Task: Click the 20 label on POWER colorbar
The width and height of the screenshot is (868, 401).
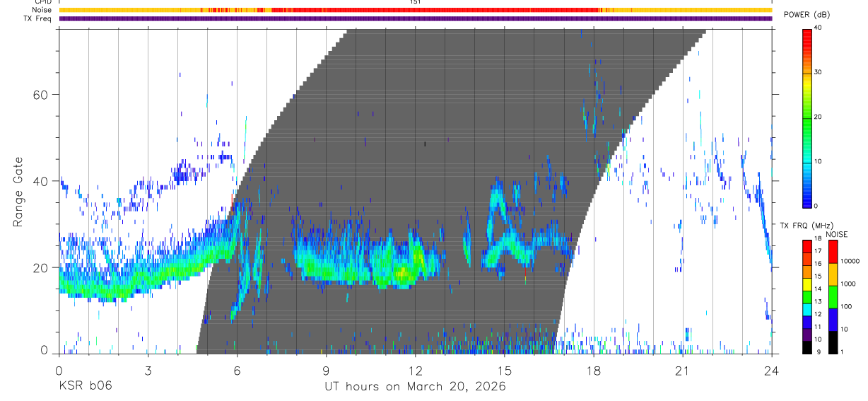Action: coord(817,117)
